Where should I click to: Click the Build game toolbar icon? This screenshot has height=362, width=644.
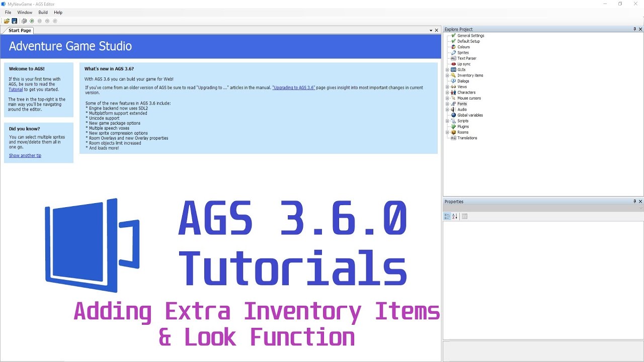[24, 21]
